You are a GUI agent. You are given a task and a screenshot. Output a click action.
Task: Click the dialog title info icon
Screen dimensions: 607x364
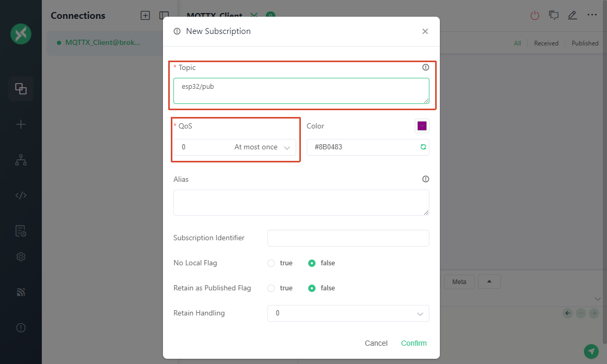pyautogui.click(x=177, y=31)
